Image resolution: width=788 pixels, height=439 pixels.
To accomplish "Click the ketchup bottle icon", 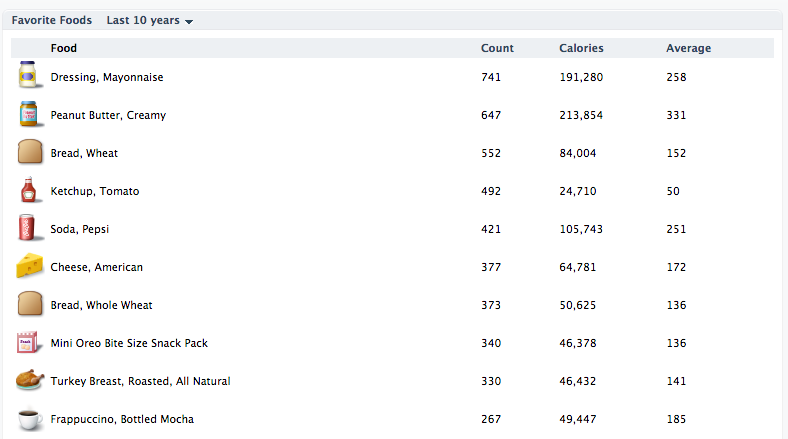I will (29, 190).
